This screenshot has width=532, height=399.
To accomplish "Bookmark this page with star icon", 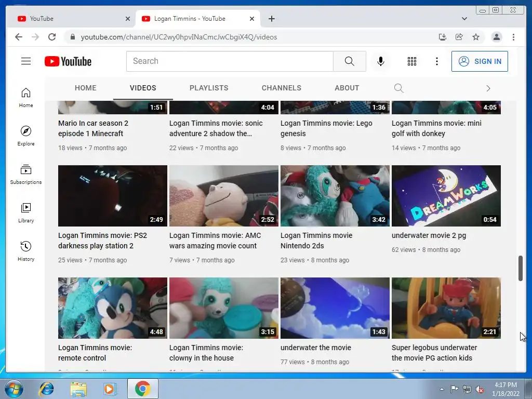I will (476, 37).
